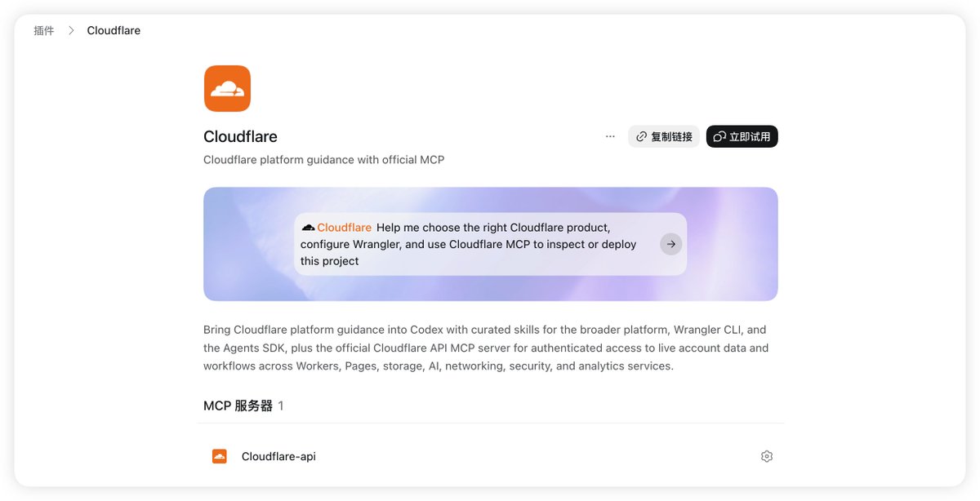The width and height of the screenshot is (980, 501).
Task: Click the Cloudflare plugin title text
Action: click(x=240, y=136)
